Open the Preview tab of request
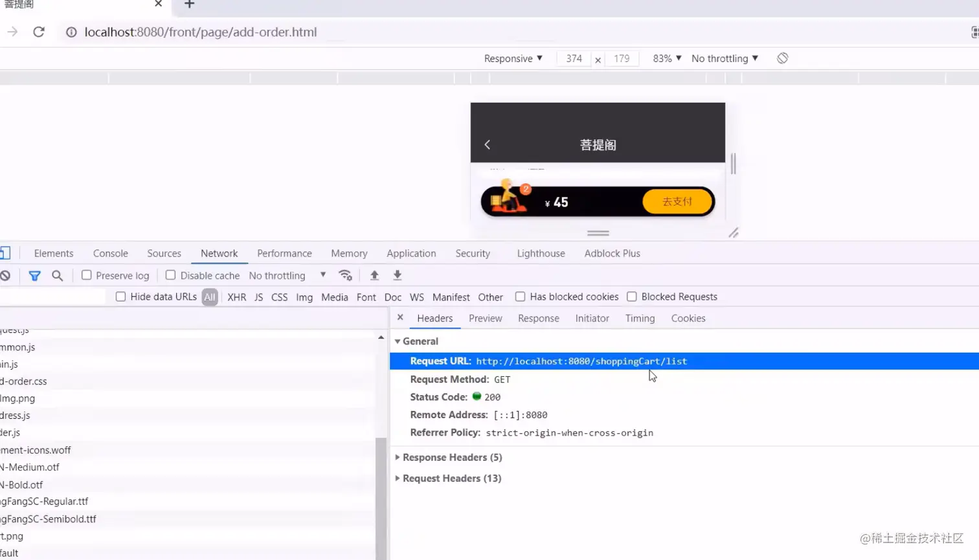 [x=485, y=319]
